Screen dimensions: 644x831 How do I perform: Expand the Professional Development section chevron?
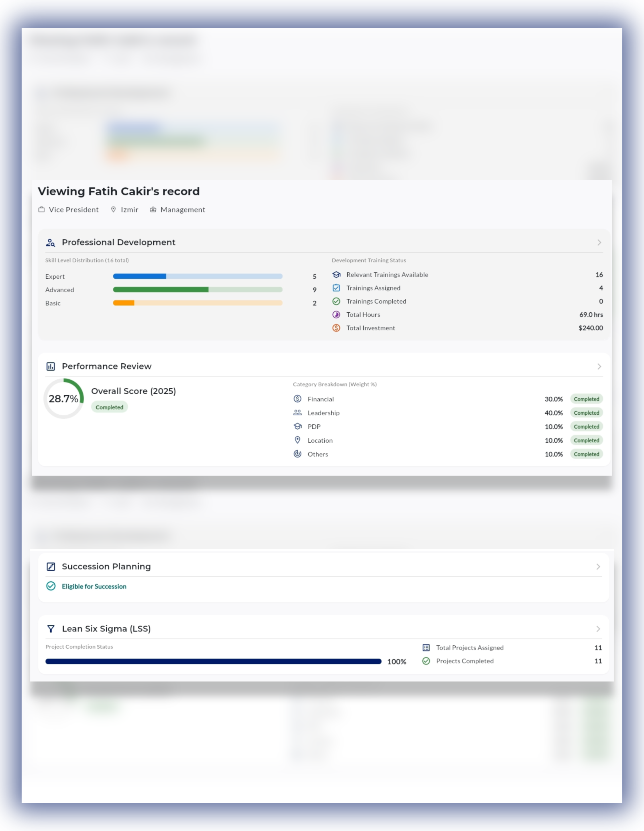tap(599, 242)
